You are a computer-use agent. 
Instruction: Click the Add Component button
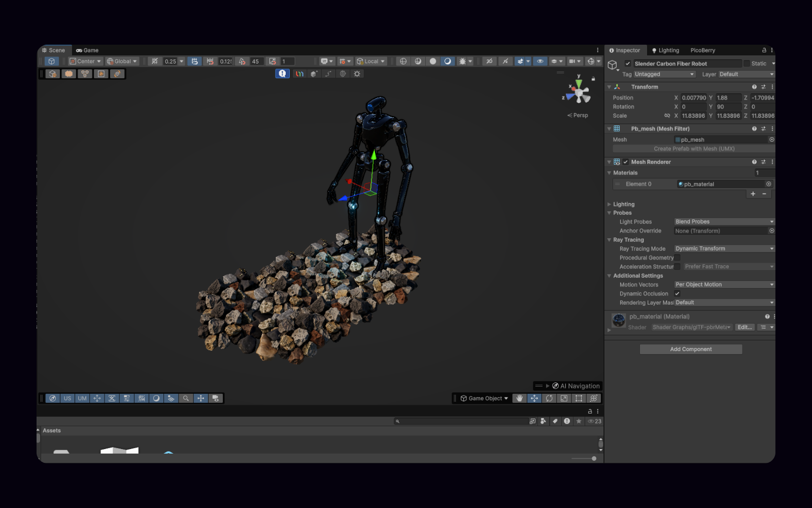pos(691,349)
